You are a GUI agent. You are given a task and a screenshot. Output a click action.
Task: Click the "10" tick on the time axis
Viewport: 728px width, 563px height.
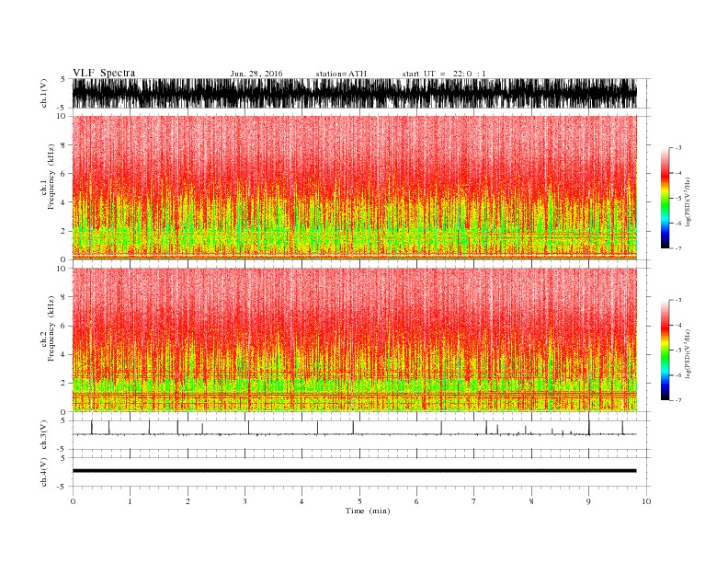coord(646,501)
